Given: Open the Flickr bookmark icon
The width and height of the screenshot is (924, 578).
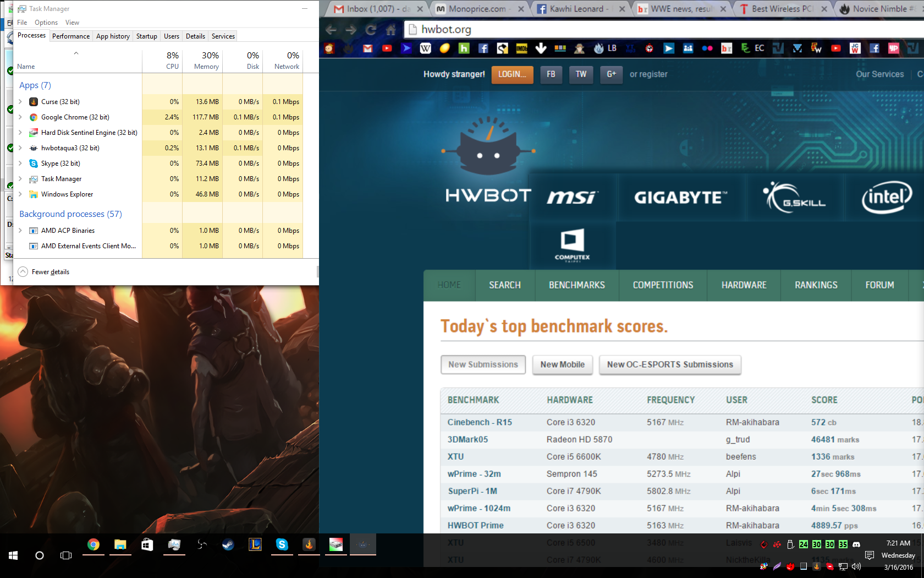Looking at the screenshot, I should 707,48.
